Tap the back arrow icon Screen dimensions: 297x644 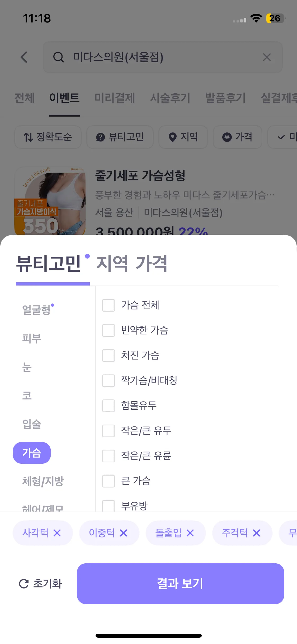[24, 57]
